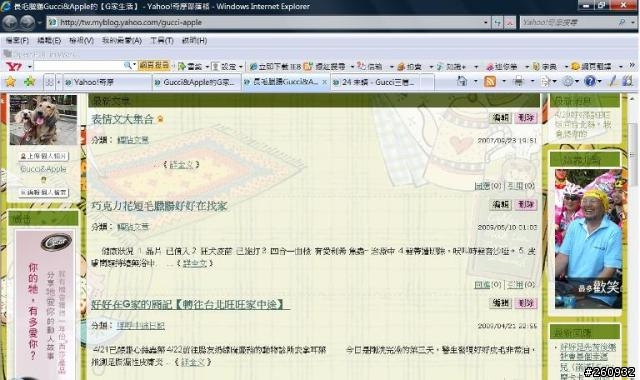Open the Favorites Center star icon
The width and height of the screenshot is (640, 380).
click(10, 82)
